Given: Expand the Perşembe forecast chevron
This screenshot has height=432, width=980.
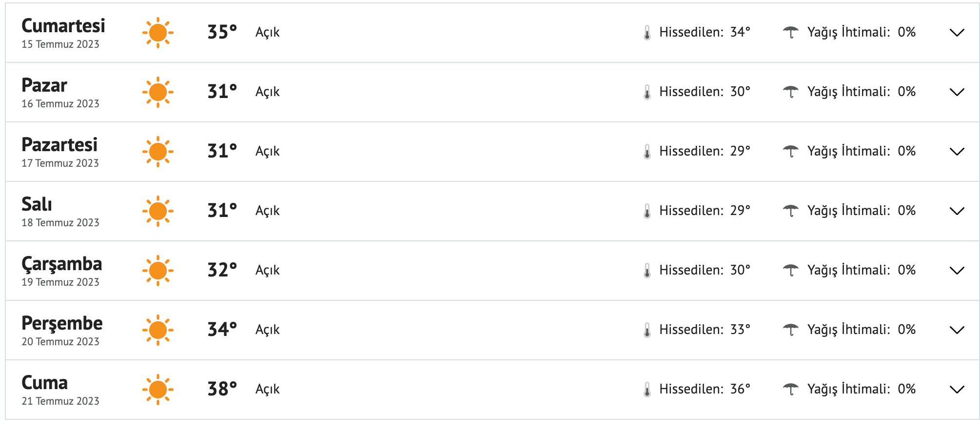Looking at the screenshot, I should 957,330.
